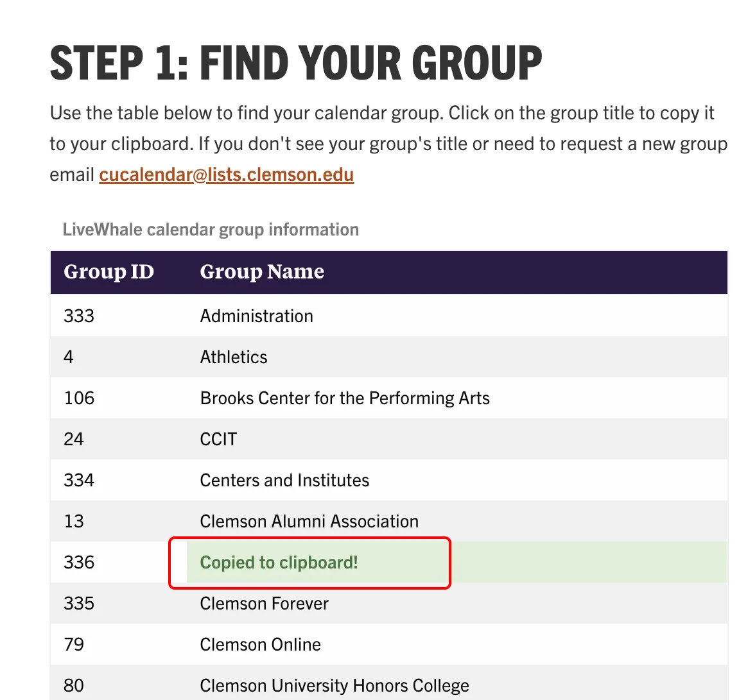Copy Centers and Institutes group title

click(x=284, y=480)
